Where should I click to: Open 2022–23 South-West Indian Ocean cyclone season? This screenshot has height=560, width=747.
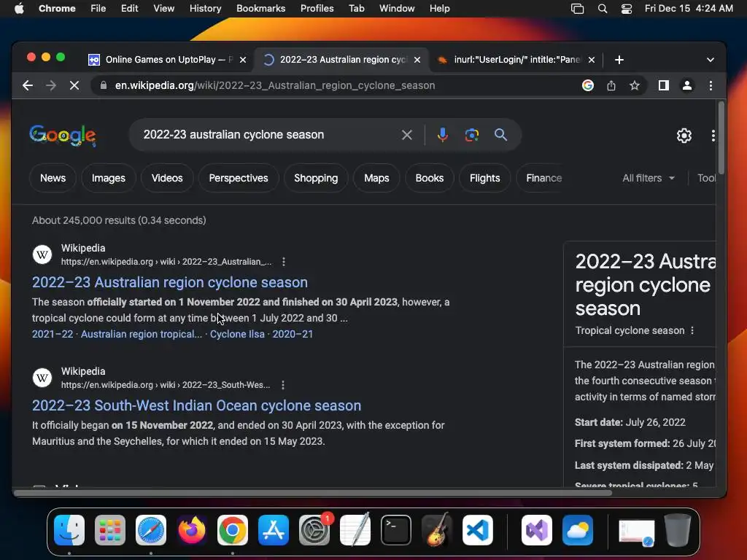pos(197,405)
